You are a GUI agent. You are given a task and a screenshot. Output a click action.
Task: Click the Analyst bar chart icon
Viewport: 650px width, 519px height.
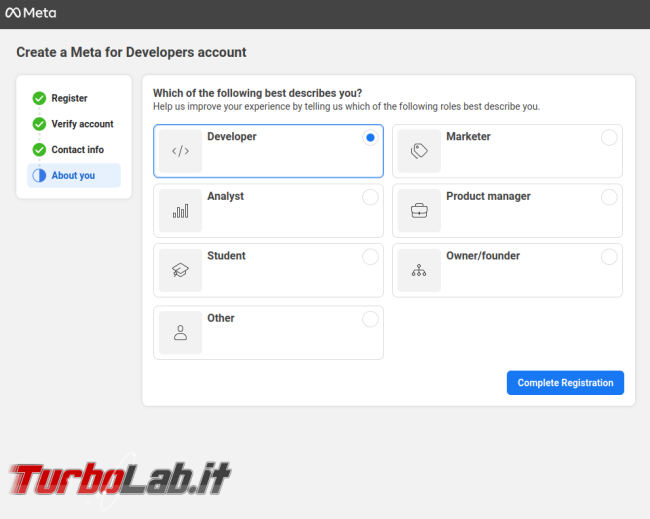[x=180, y=211]
